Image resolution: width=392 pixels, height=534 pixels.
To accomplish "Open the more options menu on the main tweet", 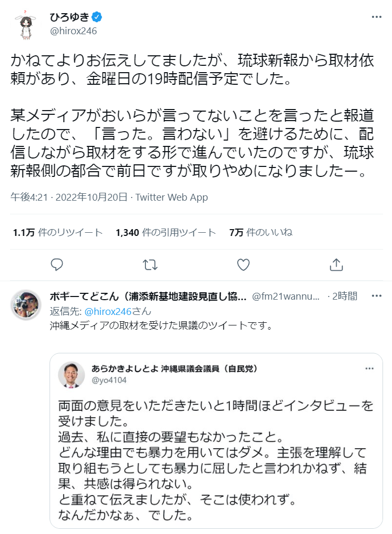I will click(376, 17).
